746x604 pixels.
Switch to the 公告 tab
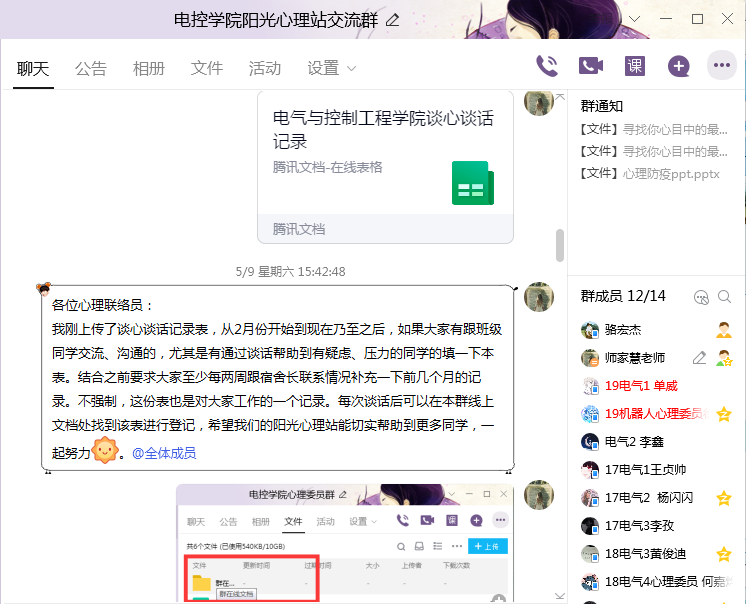[x=91, y=68]
